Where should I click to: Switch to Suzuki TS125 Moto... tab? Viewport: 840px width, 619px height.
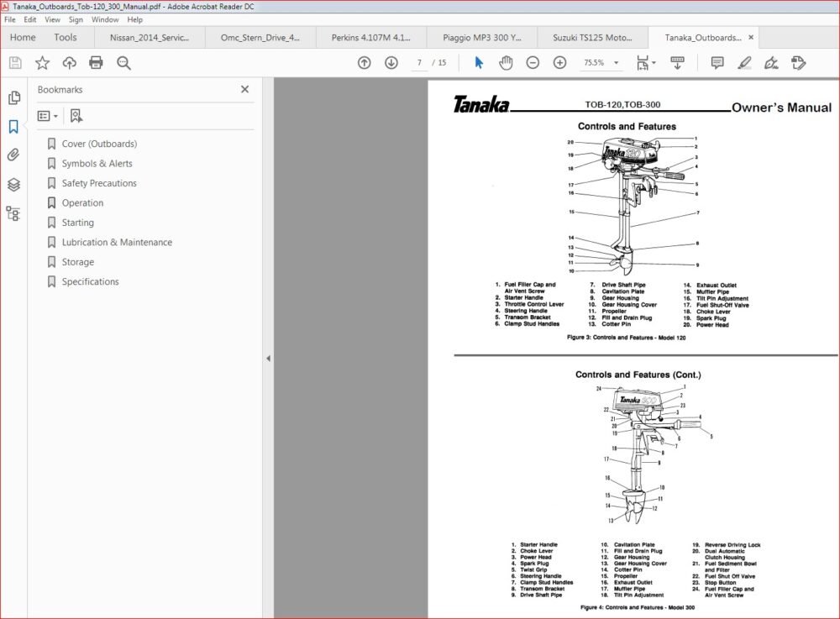pyautogui.click(x=592, y=38)
